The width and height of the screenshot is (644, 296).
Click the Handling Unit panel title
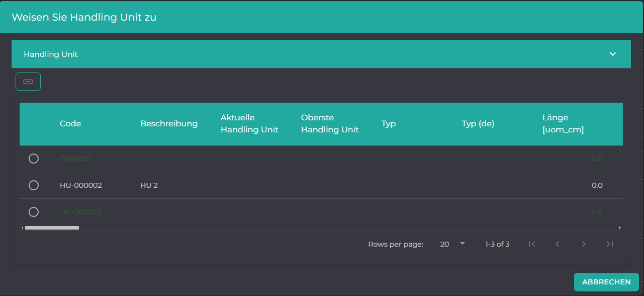tap(51, 54)
